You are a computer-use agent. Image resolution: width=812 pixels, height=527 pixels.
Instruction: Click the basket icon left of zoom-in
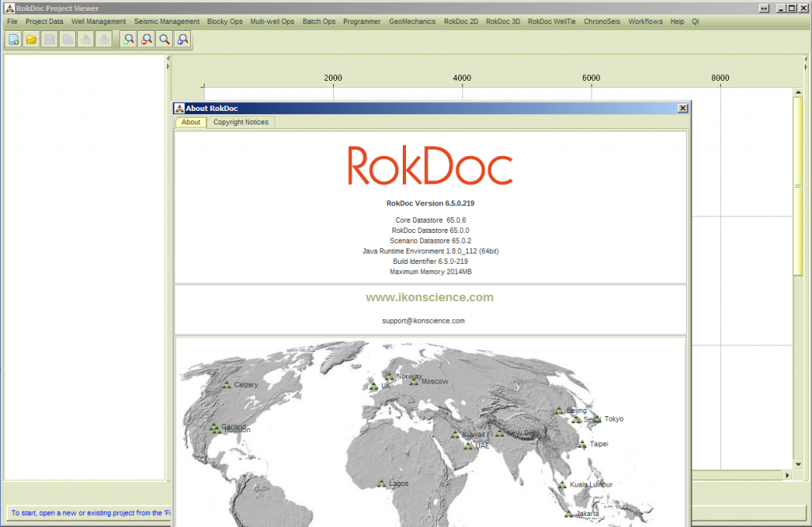[x=104, y=40]
